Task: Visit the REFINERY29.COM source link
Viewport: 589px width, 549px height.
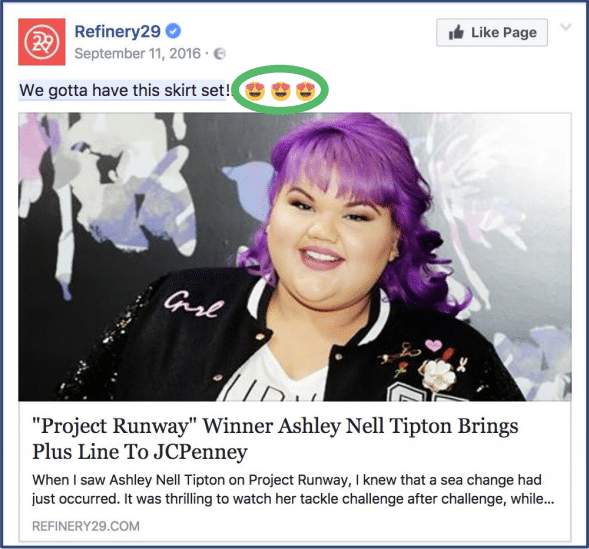Action: tap(86, 526)
